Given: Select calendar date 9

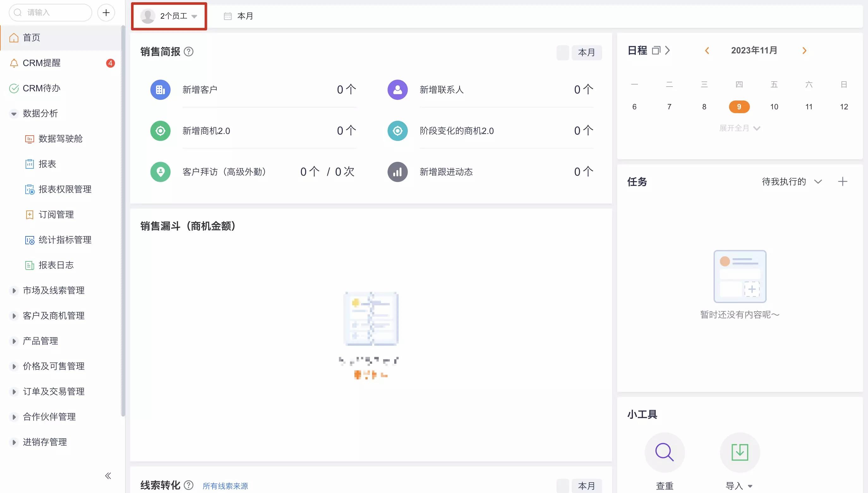Looking at the screenshot, I should point(739,107).
